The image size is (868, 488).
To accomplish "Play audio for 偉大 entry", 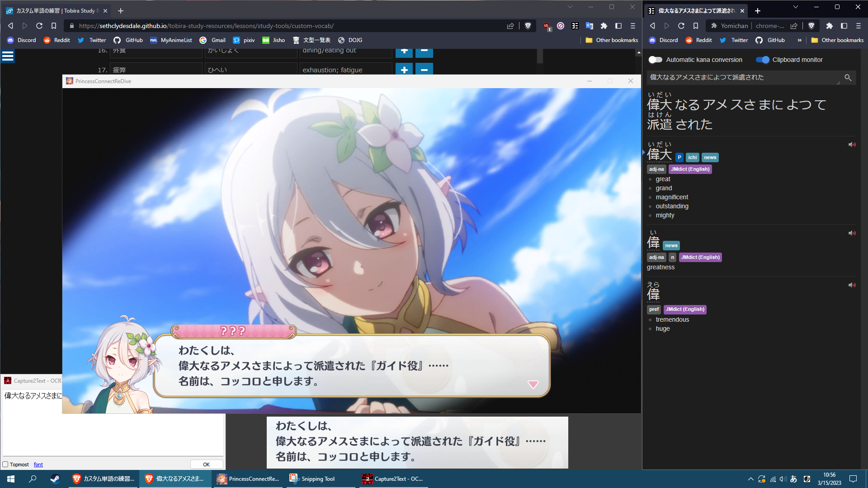I will (x=852, y=145).
